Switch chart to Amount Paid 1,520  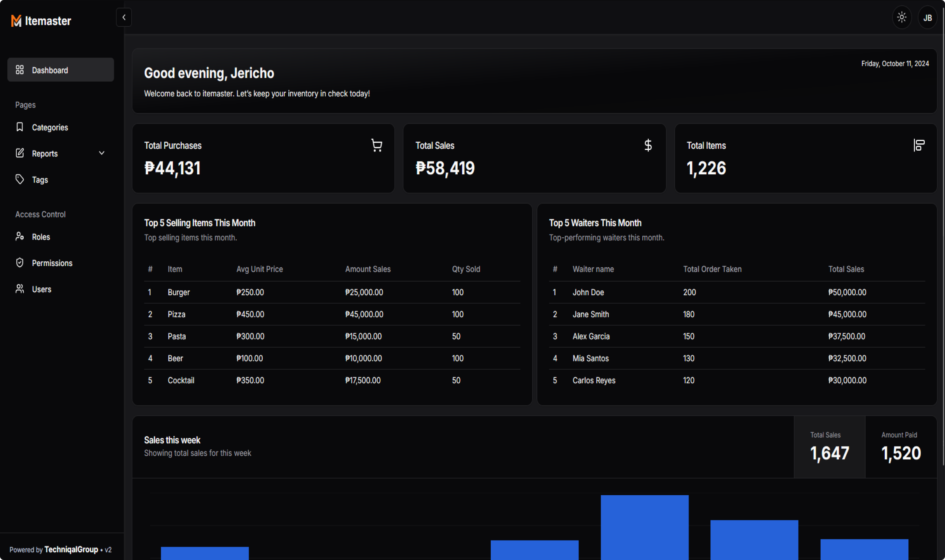click(x=901, y=447)
